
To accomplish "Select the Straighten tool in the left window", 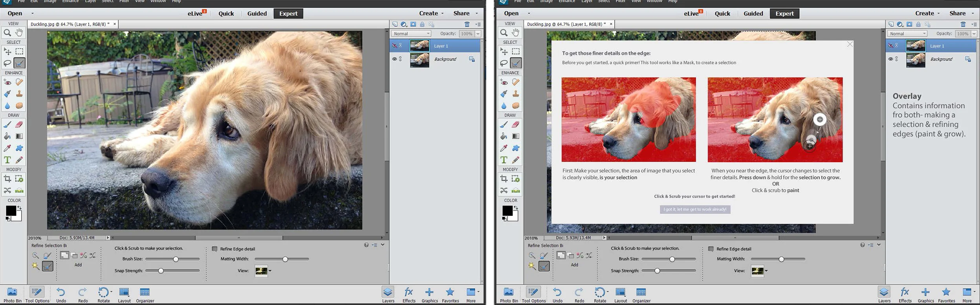I will click(x=19, y=190).
